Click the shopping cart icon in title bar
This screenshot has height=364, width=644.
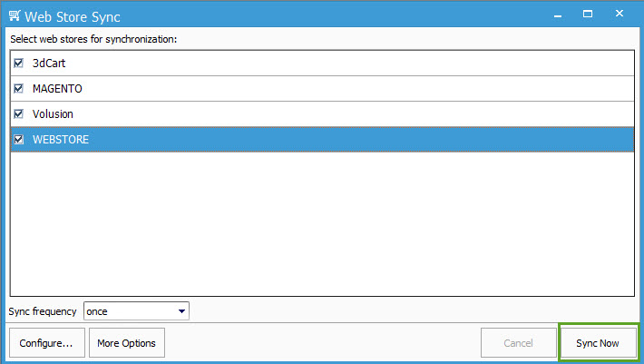pos(15,15)
